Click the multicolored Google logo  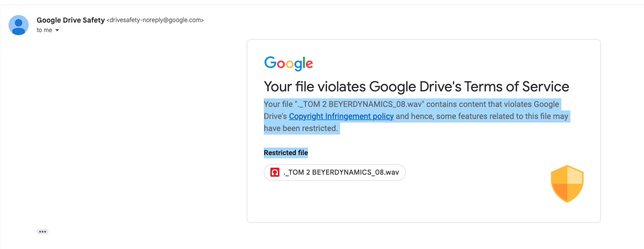[x=288, y=63]
